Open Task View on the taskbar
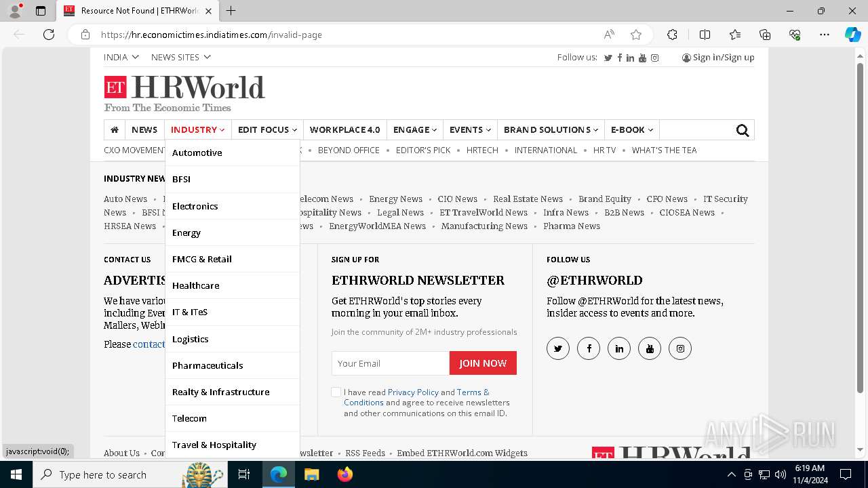The height and width of the screenshot is (488, 868). click(244, 474)
